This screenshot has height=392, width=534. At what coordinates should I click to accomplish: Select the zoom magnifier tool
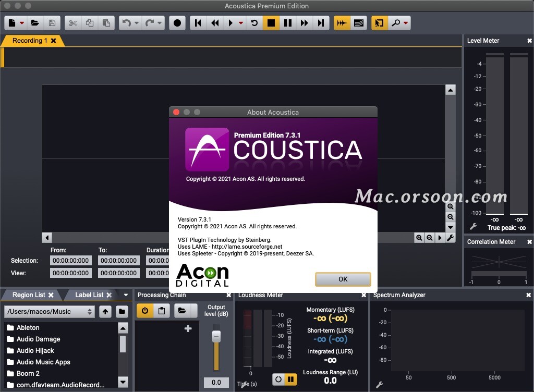click(x=396, y=23)
